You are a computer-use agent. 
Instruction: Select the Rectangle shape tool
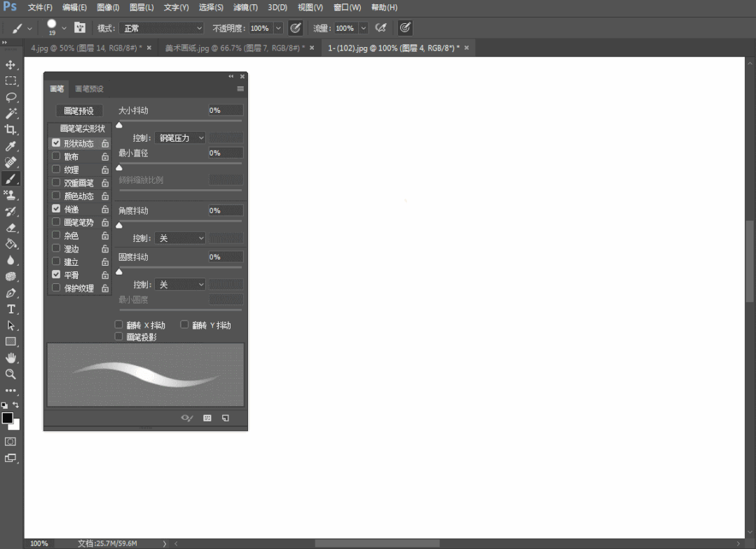pos(10,342)
